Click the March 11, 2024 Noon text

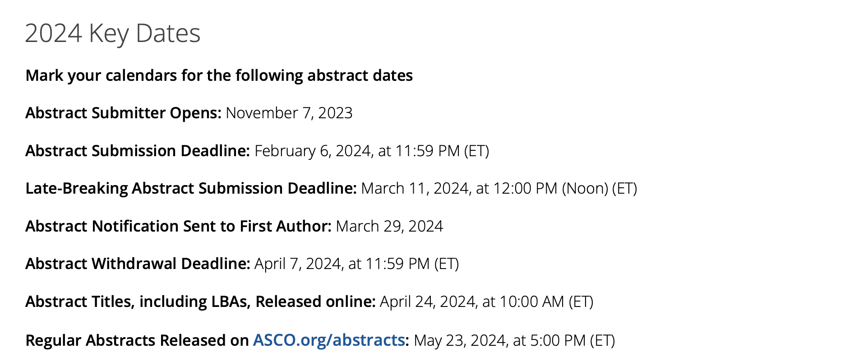coord(499,188)
